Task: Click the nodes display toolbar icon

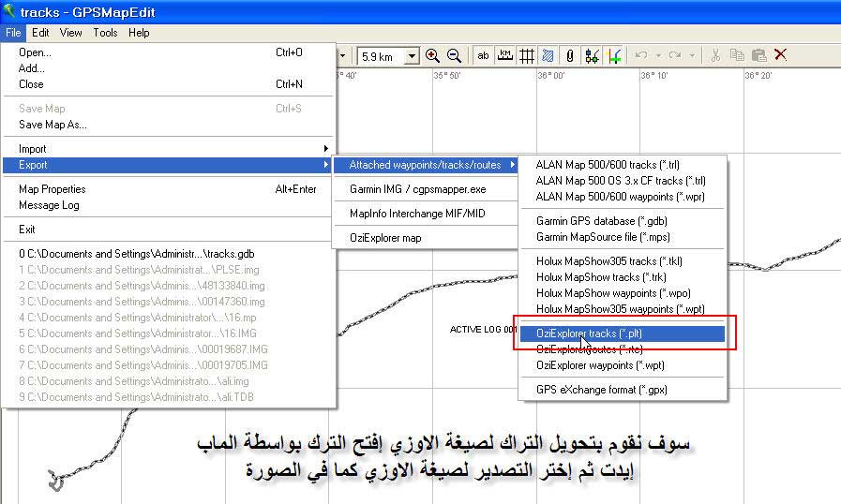Action: (592, 56)
